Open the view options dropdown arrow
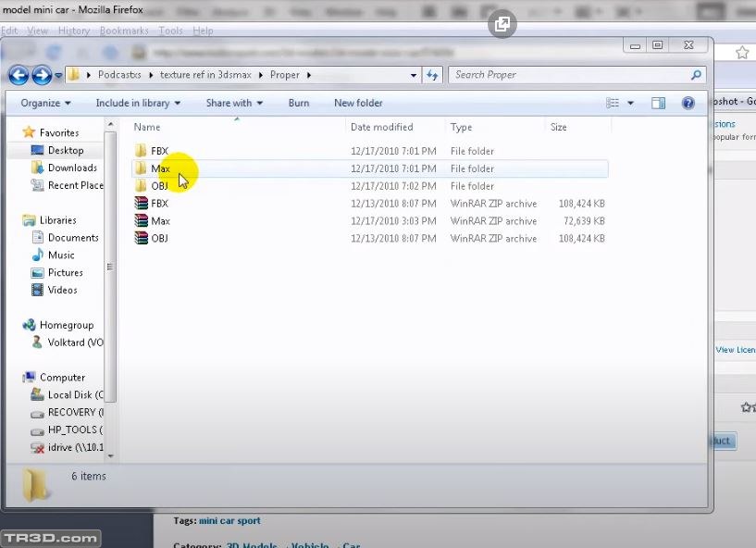 631,103
